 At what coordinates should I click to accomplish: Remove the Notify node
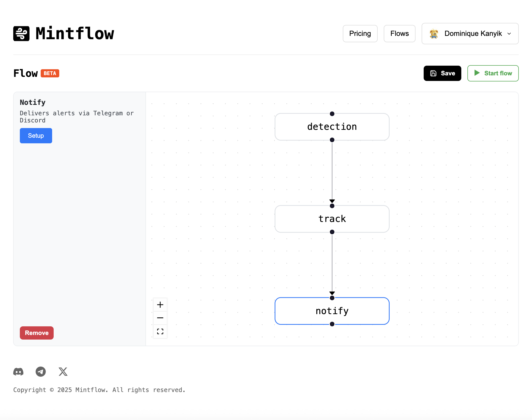(36, 333)
